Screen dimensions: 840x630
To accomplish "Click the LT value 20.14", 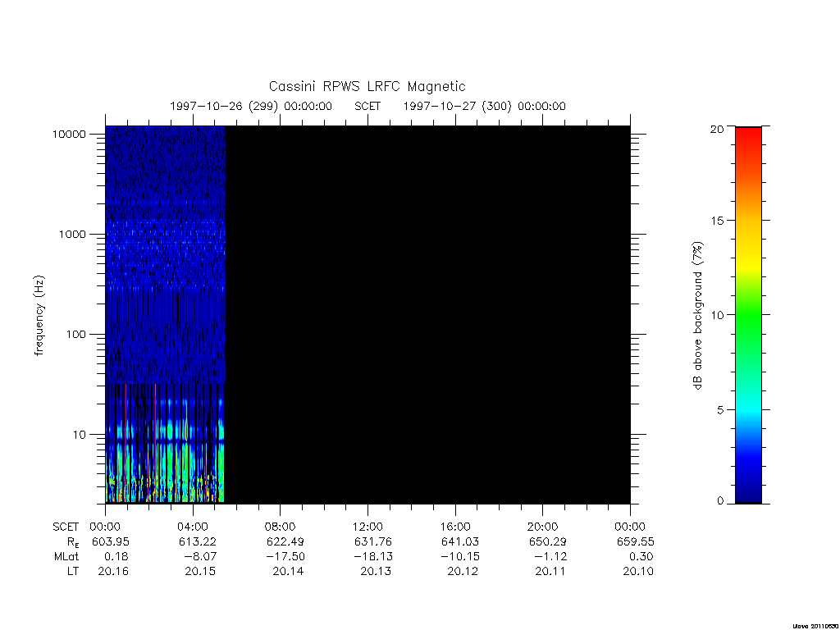I will pyautogui.click(x=288, y=572).
